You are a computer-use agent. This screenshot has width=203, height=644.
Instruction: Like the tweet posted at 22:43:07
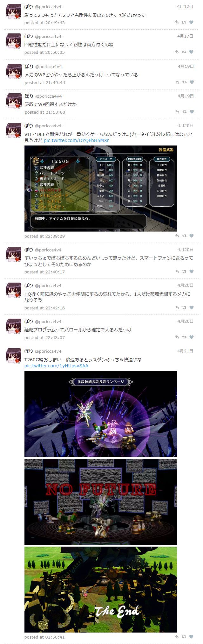(x=191, y=337)
